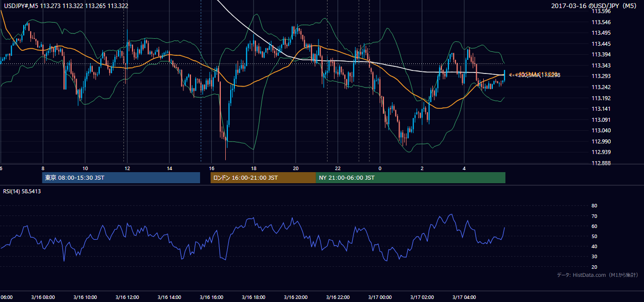Click RSI axis level 30
The image size is (644, 302).
pos(595,256)
